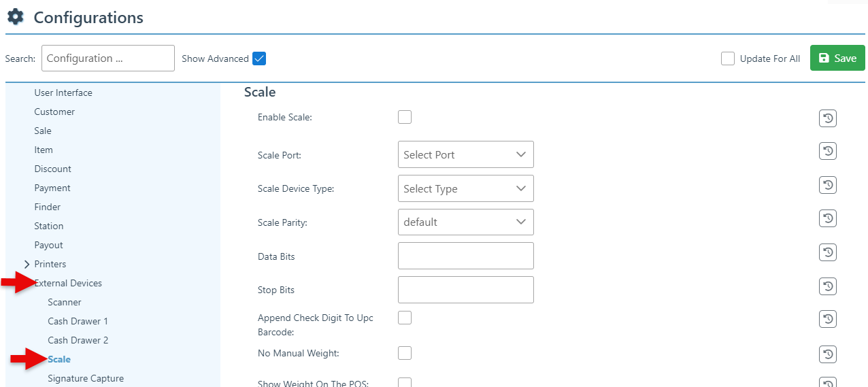Enable the Enable Scale checkbox
The image size is (868, 387).
[x=405, y=117]
